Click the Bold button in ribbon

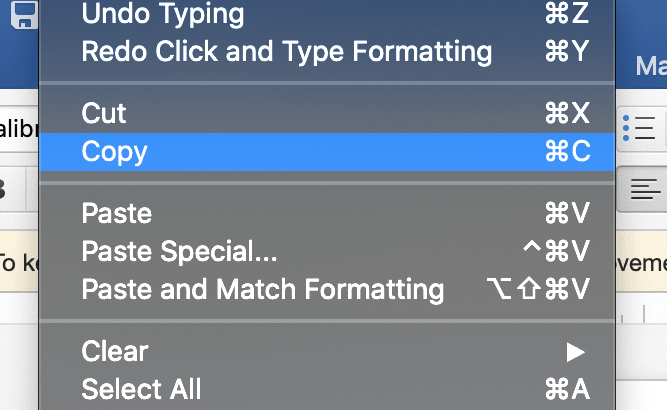3,189
